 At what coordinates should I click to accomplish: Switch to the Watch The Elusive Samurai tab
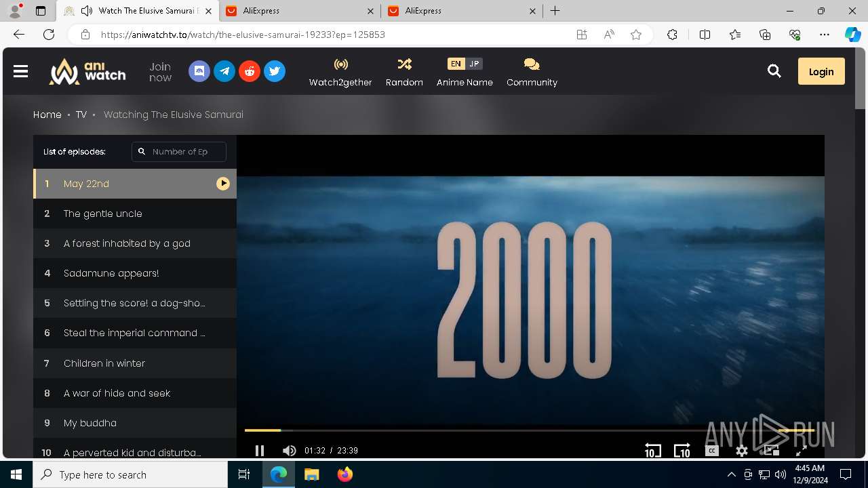click(x=138, y=11)
